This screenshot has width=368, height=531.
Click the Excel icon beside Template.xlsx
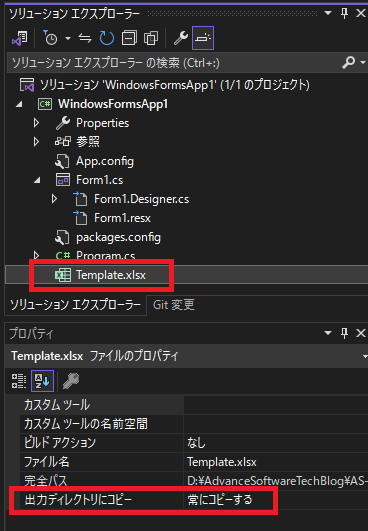coord(63,275)
